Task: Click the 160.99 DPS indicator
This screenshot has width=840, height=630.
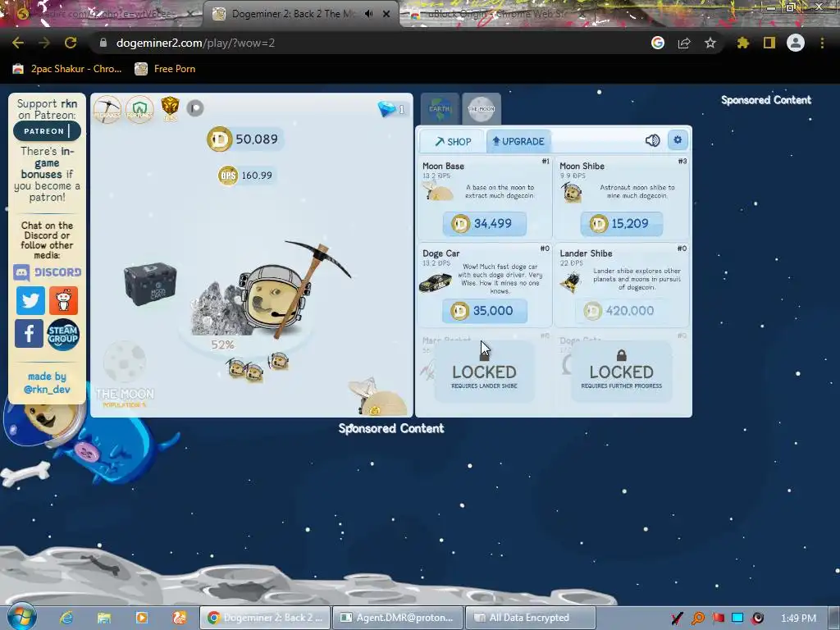Action: coord(246,176)
